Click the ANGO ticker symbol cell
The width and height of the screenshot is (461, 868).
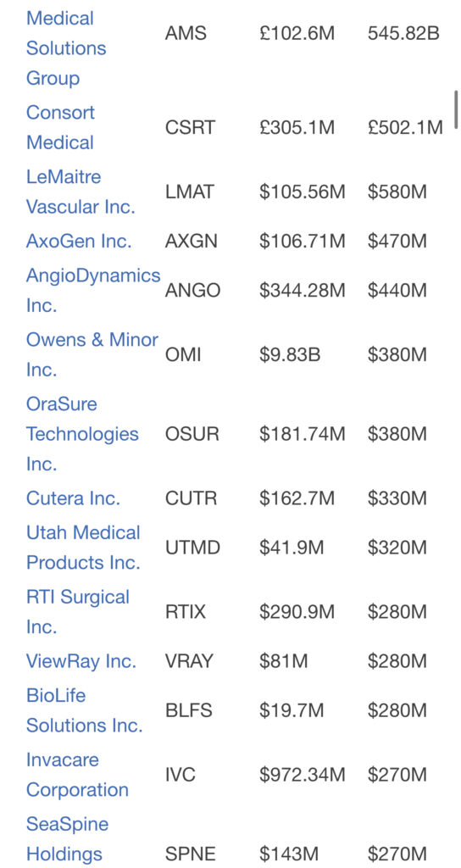point(192,290)
